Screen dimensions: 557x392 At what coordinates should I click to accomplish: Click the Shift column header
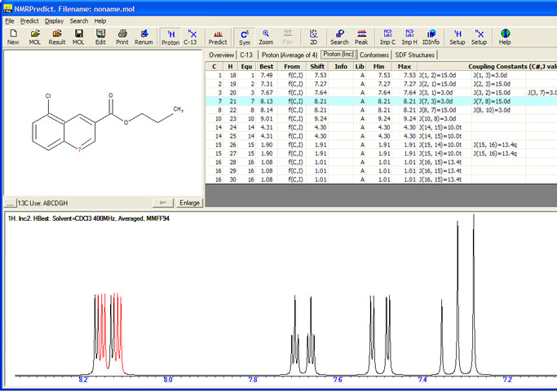317,66
